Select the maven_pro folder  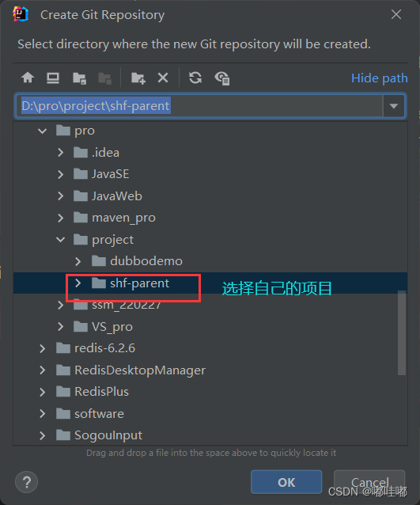pos(123,218)
